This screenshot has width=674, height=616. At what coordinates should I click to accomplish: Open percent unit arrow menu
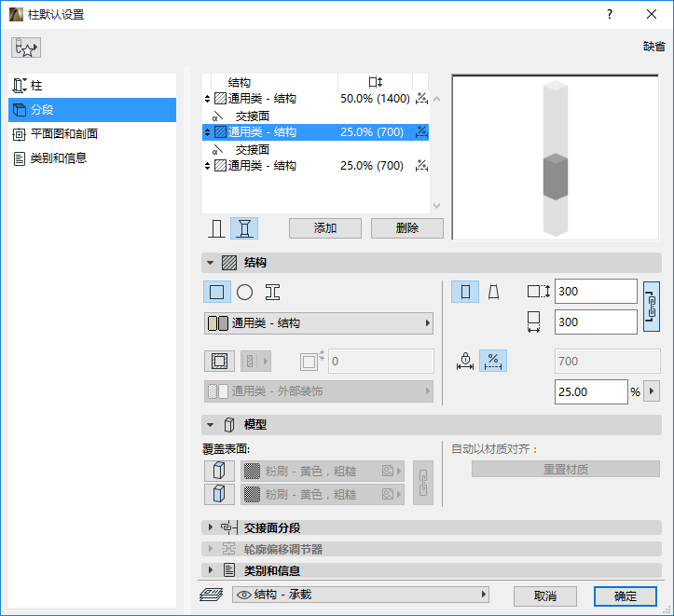click(652, 391)
